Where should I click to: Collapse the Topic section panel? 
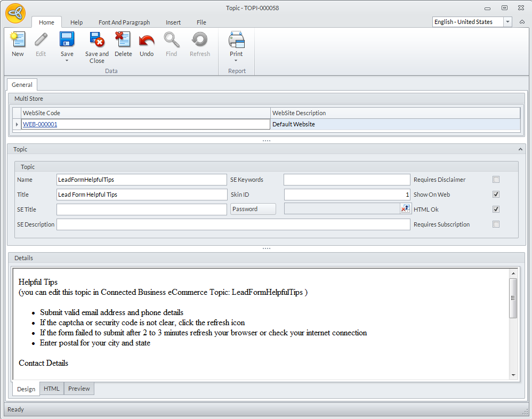520,150
